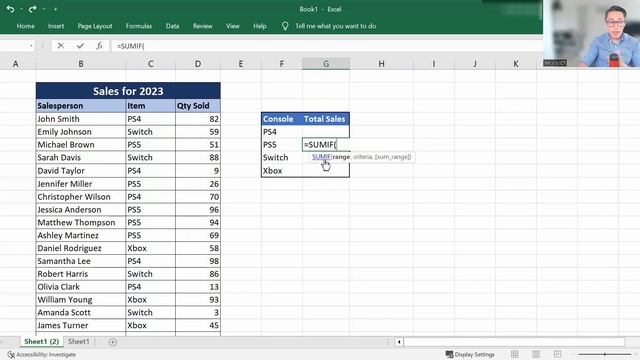The image size is (640, 360).
Task: Click the Qty Sold header cell
Action: pos(198,106)
